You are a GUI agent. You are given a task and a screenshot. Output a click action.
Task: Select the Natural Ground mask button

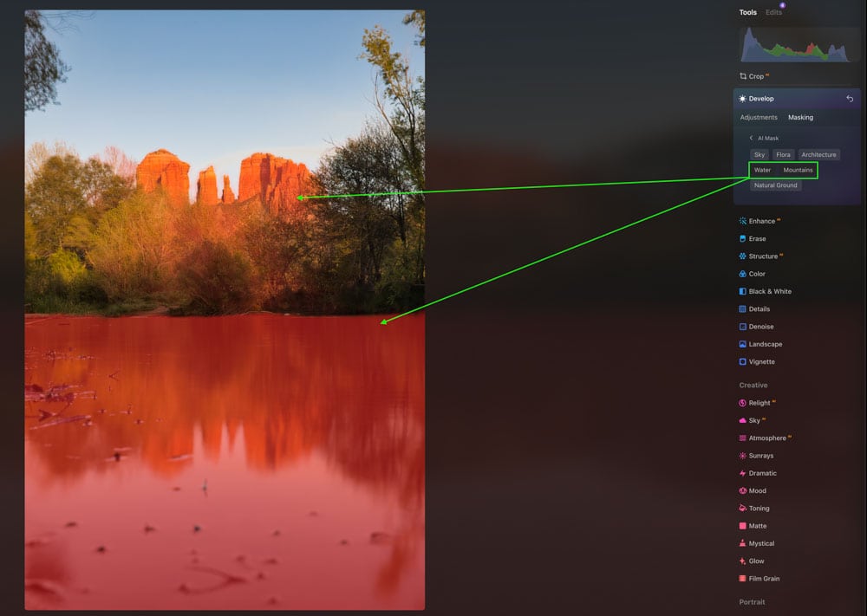[x=775, y=185]
